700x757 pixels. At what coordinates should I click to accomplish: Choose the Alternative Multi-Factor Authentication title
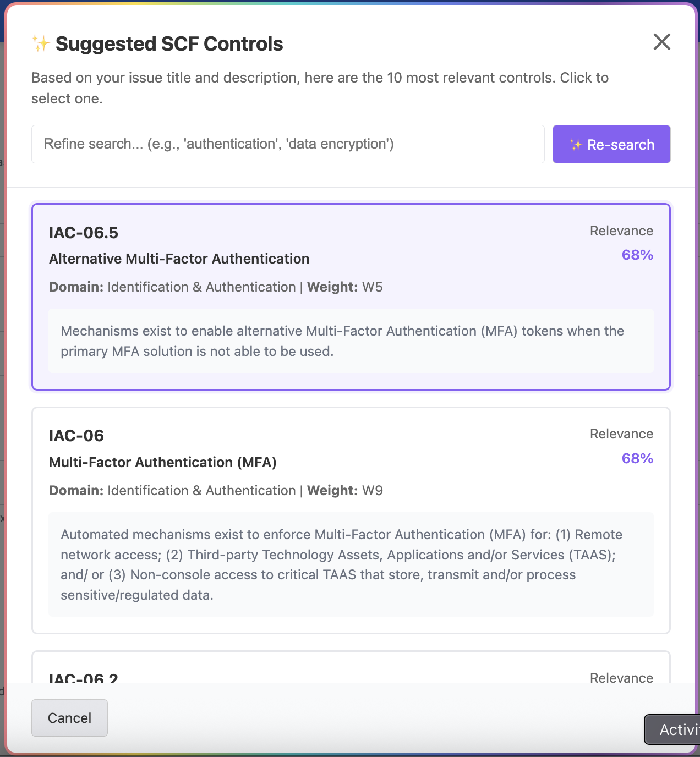click(179, 259)
